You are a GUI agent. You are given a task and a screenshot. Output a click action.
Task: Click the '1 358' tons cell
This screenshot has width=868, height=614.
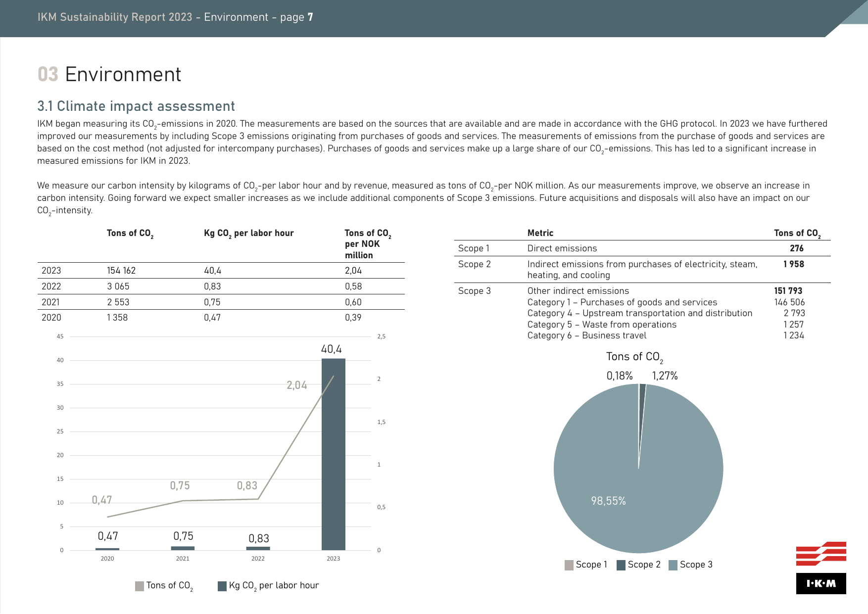point(117,318)
